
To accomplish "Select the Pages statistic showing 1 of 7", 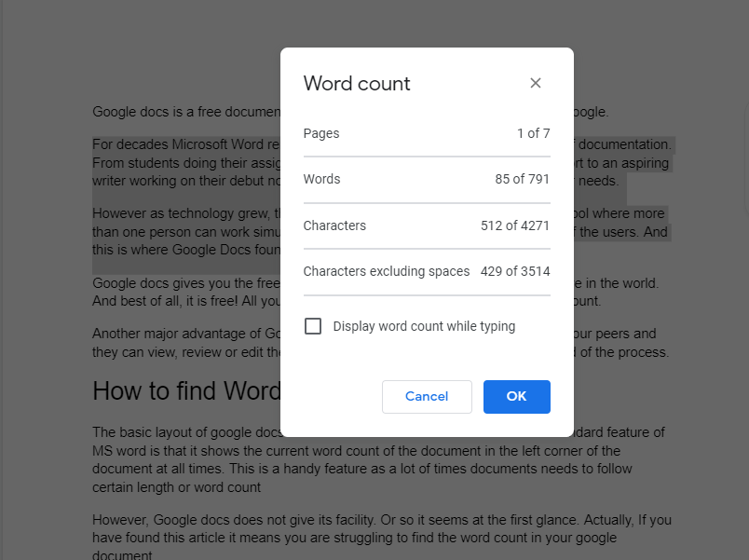I will tap(533, 133).
